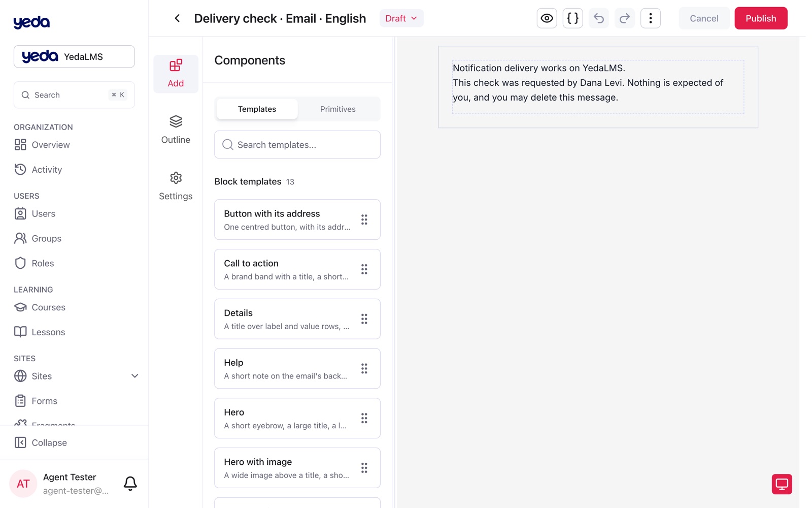Grab the Call to action drag handle
Viewport: 812px width, 508px height.
pos(364,269)
